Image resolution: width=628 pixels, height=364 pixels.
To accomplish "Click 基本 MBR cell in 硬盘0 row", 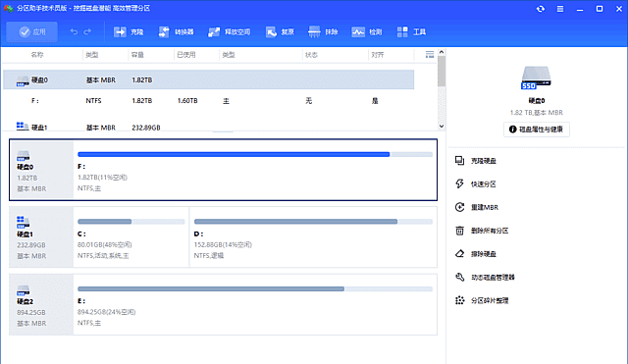I will (100, 80).
